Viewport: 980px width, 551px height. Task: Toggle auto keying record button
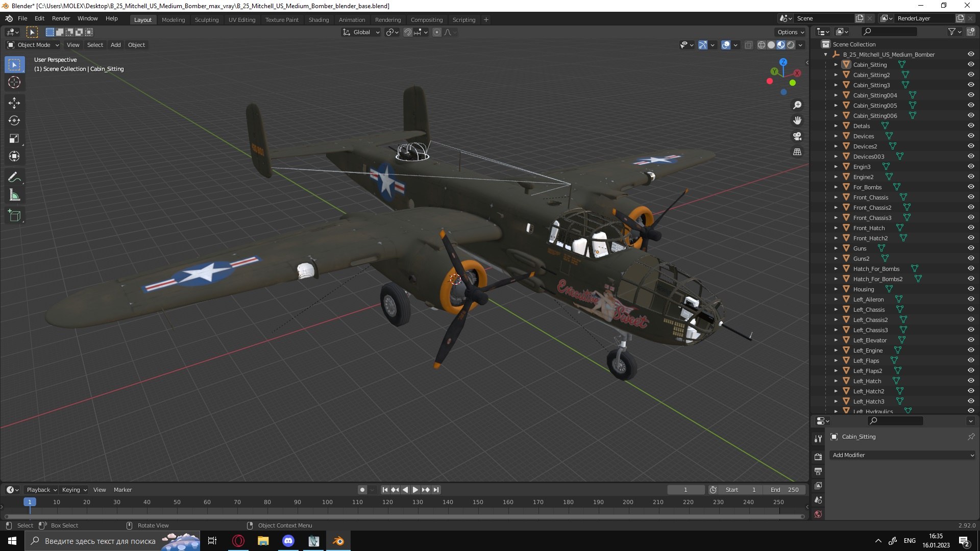362,490
